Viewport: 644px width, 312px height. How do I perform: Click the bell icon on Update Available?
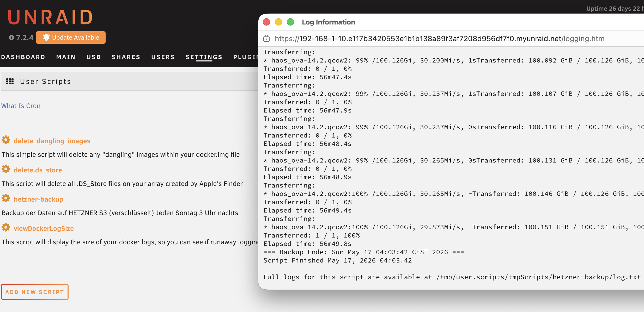(46, 38)
